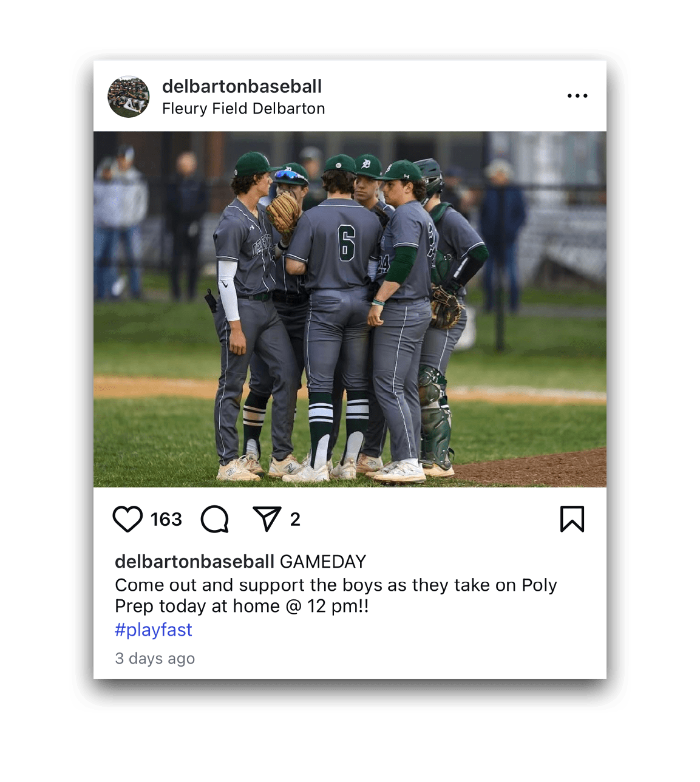Viewport: 700px width, 782px height.
Task: Click the '3 days ago' timestamp
Action: click(155, 658)
